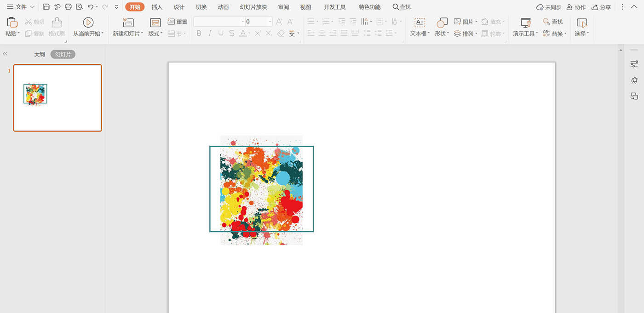
Task: Open the Review (审阅) tab
Action: (283, 7)
